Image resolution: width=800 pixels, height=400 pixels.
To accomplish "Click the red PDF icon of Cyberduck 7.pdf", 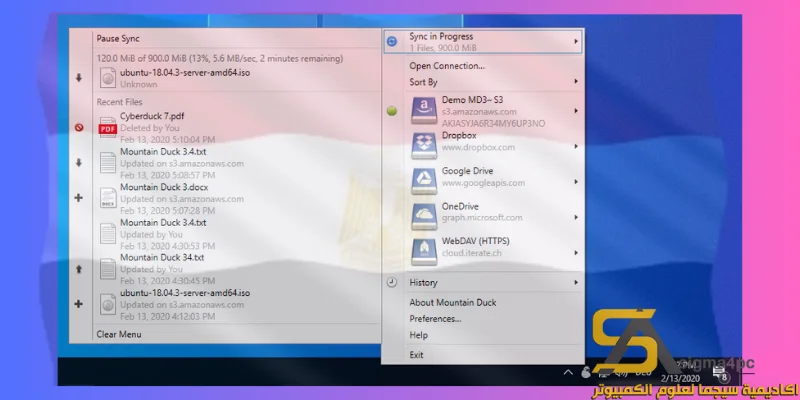I will pos(108,128).
